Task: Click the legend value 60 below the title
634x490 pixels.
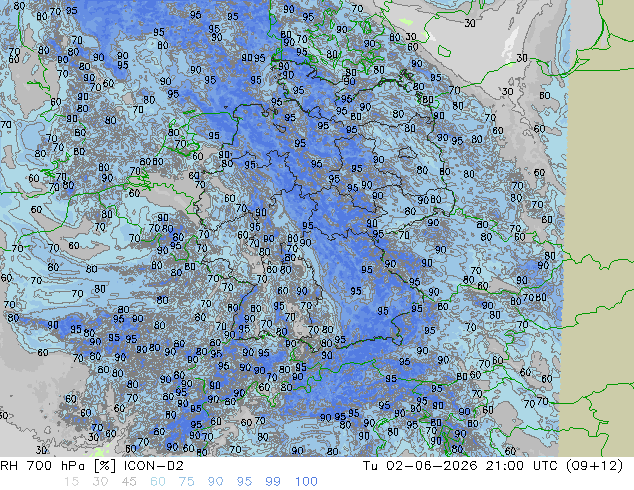Action: pos(158,482)
